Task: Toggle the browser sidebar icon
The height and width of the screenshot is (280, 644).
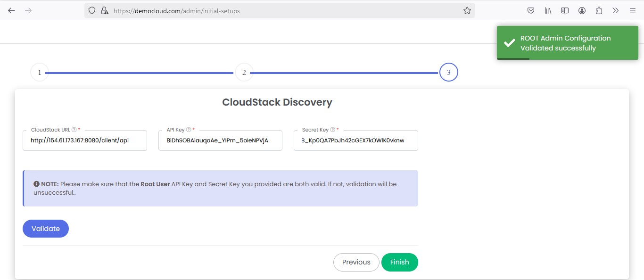Action: [565, 10]
